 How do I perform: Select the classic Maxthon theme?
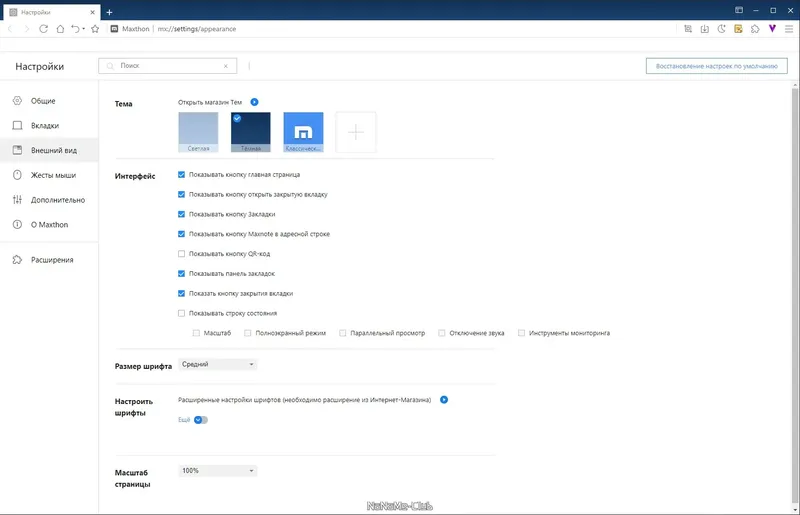coord(303,132)
